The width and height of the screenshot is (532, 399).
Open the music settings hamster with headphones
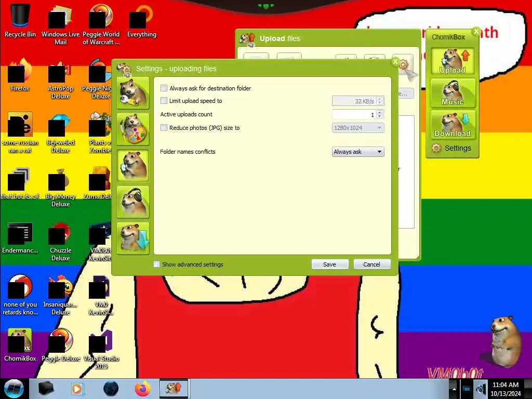tap(133, 202)
